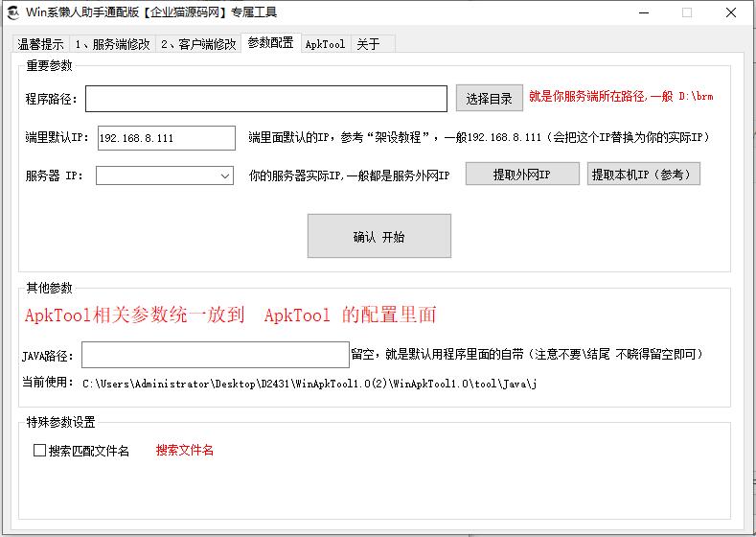Screen dimensions: 756x537
Task: Click the red 搜索文件名 label
Action: (x=185, y=450)
